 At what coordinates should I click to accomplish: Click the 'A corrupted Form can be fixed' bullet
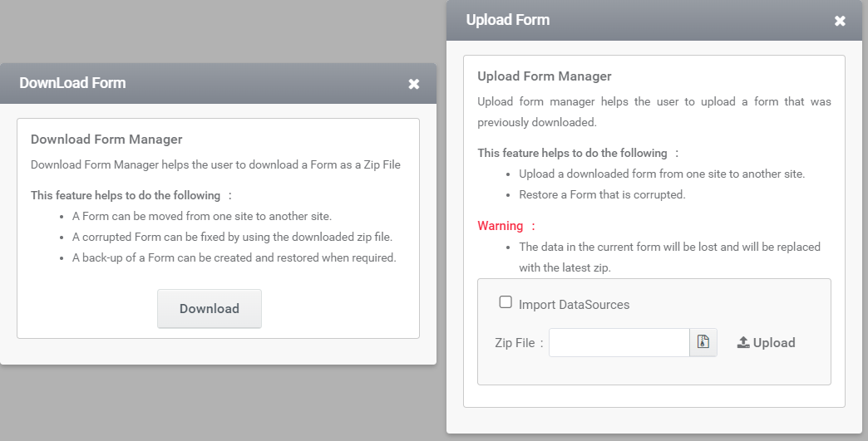click(x=232, y=237)
